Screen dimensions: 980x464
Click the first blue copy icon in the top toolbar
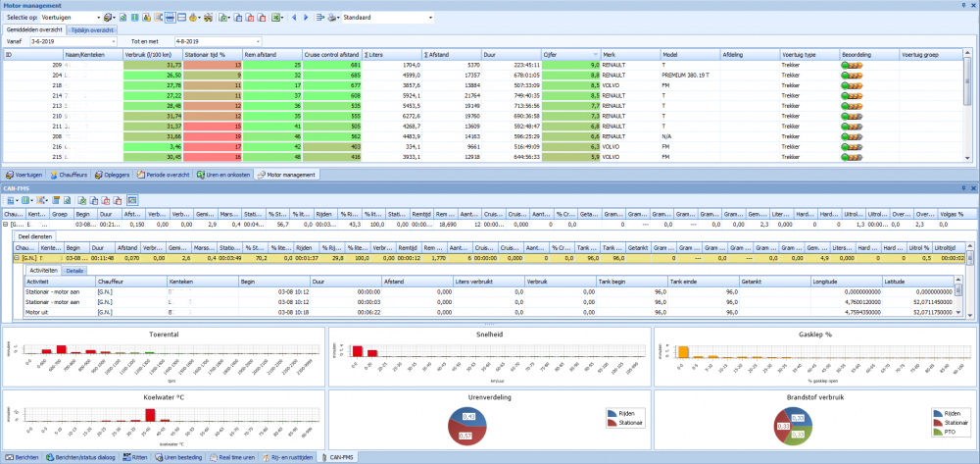click(237, 18)
